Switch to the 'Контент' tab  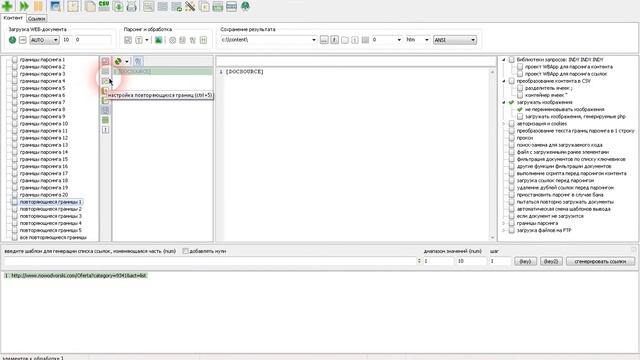(13, 18)
